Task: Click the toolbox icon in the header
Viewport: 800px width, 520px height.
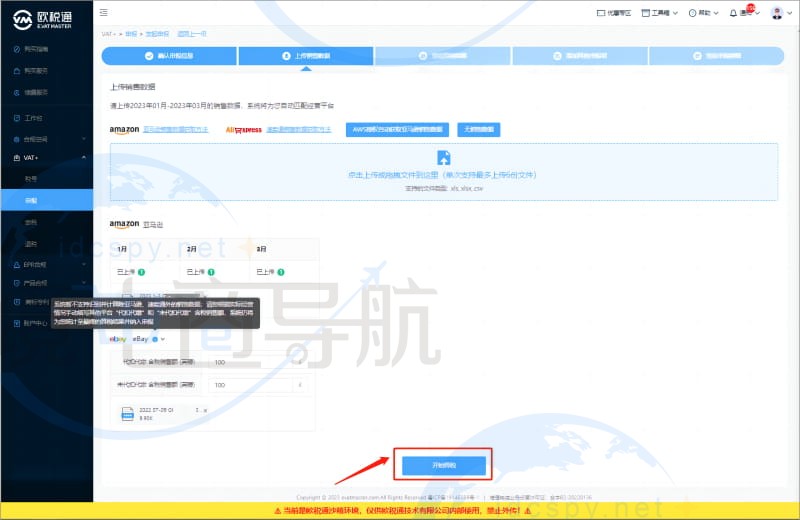Action: pyautogui.click(x=645, y=13)
